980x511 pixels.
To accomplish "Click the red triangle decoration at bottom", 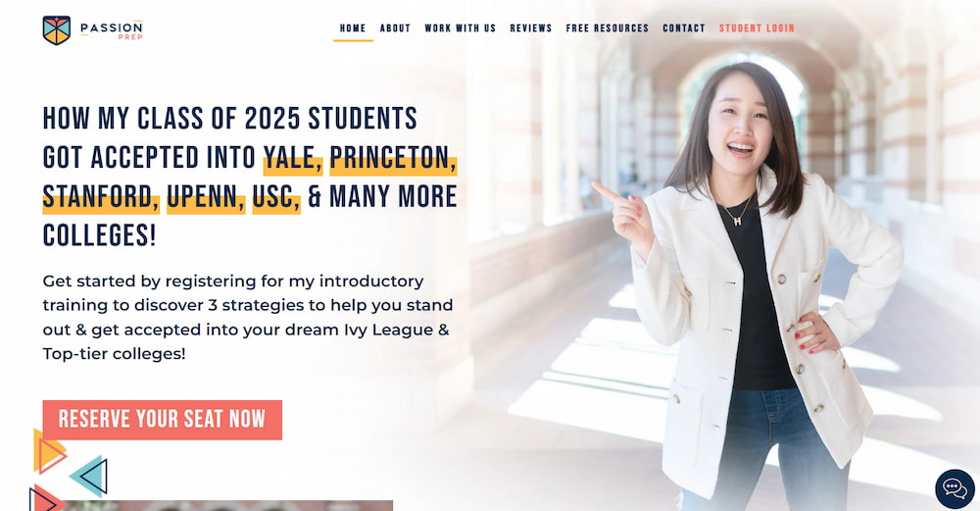I will pyautogui.click(x=46, y=498).
